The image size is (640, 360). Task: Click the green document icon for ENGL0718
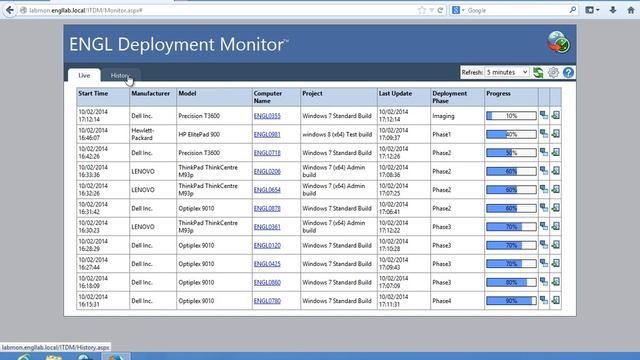point(556,152)
